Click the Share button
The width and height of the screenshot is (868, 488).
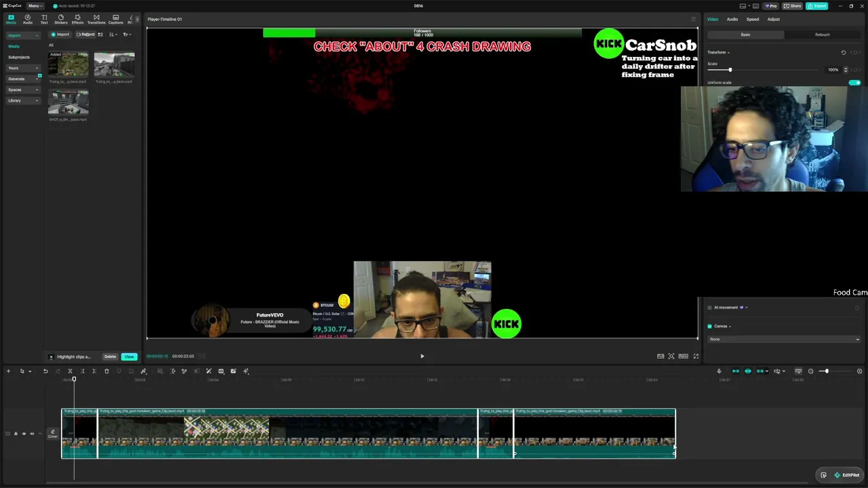(791, 6)
